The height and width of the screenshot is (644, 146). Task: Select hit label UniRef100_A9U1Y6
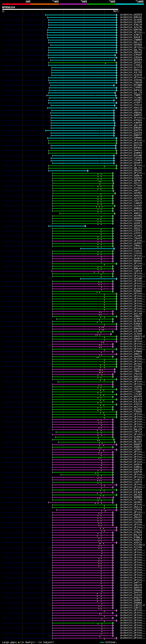pos(131,108)
